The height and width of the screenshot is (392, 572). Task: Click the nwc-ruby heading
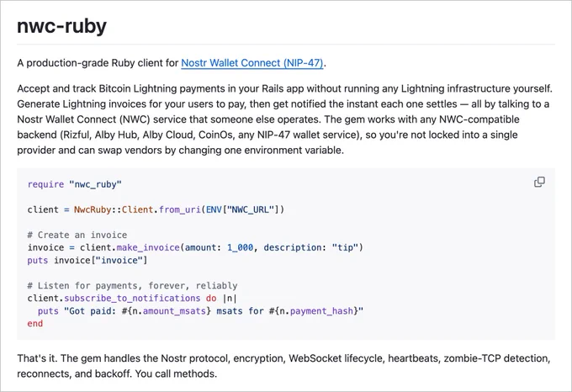tap(61, 26)
